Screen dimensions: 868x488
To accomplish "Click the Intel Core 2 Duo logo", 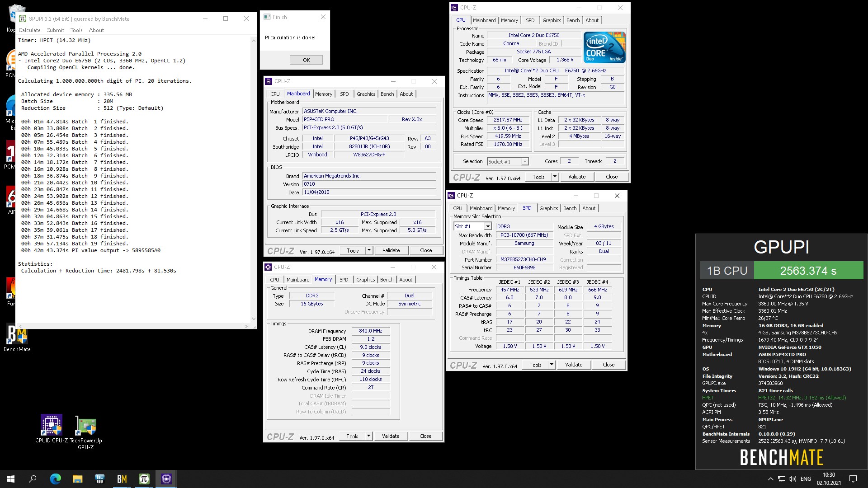I will tap(604, 47).
